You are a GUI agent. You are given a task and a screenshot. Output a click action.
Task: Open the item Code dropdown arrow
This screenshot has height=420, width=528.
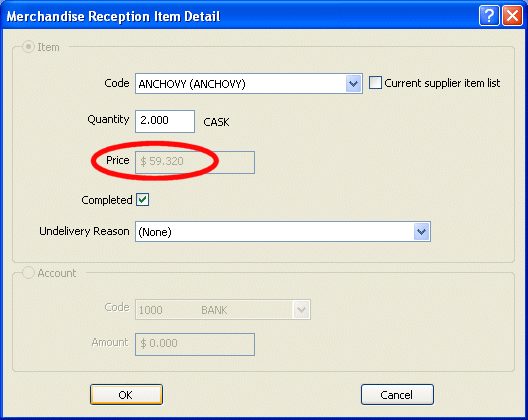coord(353,84)
